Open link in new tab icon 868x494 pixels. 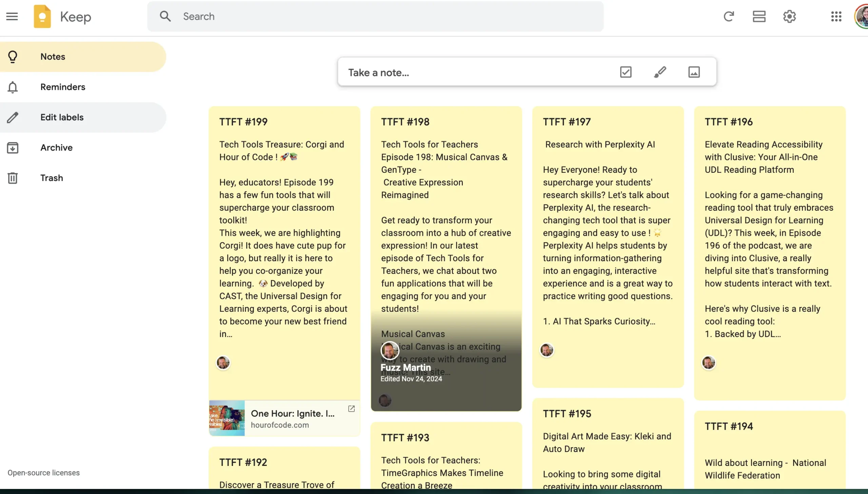[x=351, y=409]
